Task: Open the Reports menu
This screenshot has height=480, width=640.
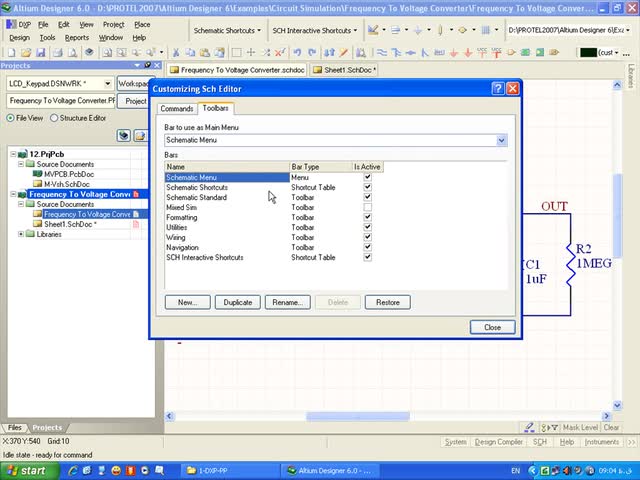Action: (x=77, y=37)
